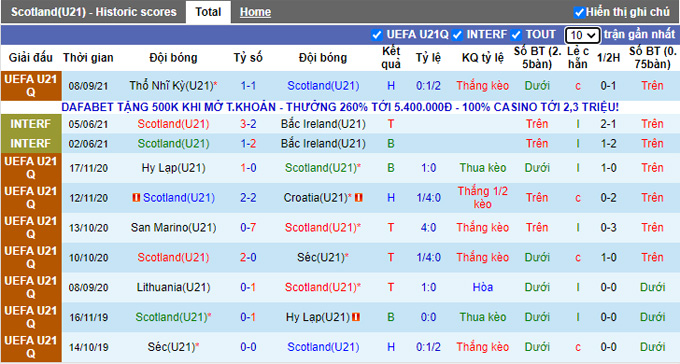
Task: Click the Kết quả column header
Action: (x=391, y=58)
